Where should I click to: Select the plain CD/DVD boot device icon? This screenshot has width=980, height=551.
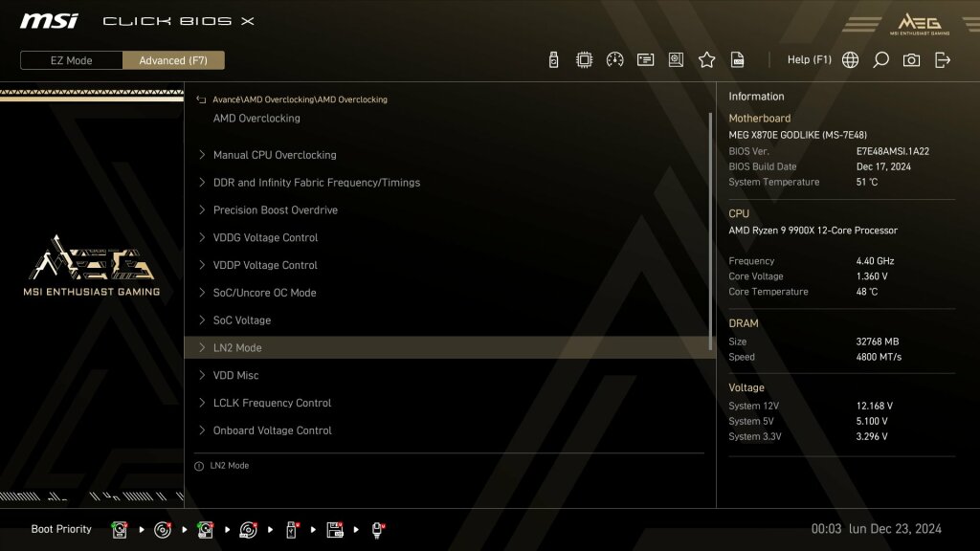[163, 530]
